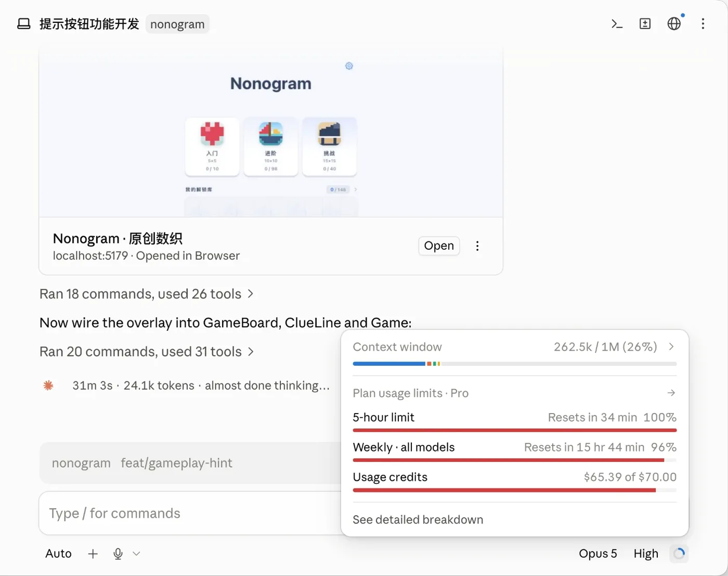728x576 pixels.
Task: Expand "Ran 20 commands, used 31 tools"
Action: pyautogui.click(x=147, y=352)
